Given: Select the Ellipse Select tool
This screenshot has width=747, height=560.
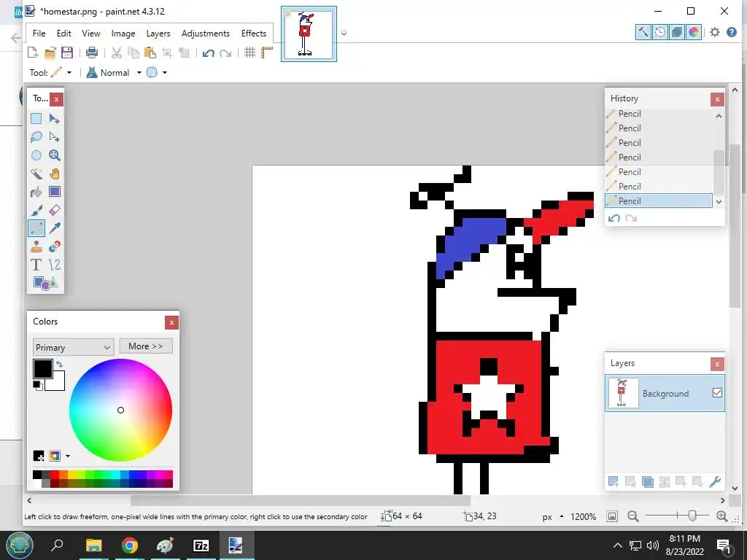Looking at the screenshot, I should point(36,155).
